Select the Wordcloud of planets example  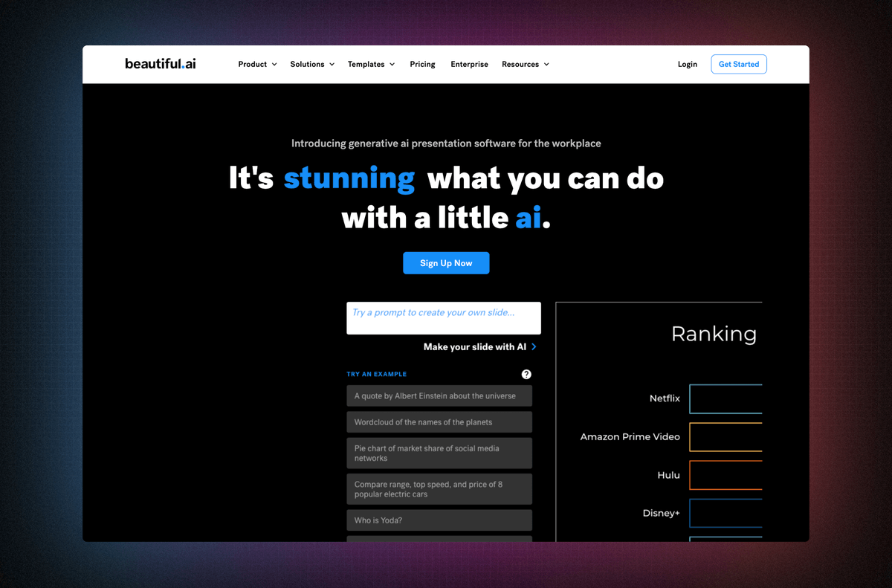point(439,422)
